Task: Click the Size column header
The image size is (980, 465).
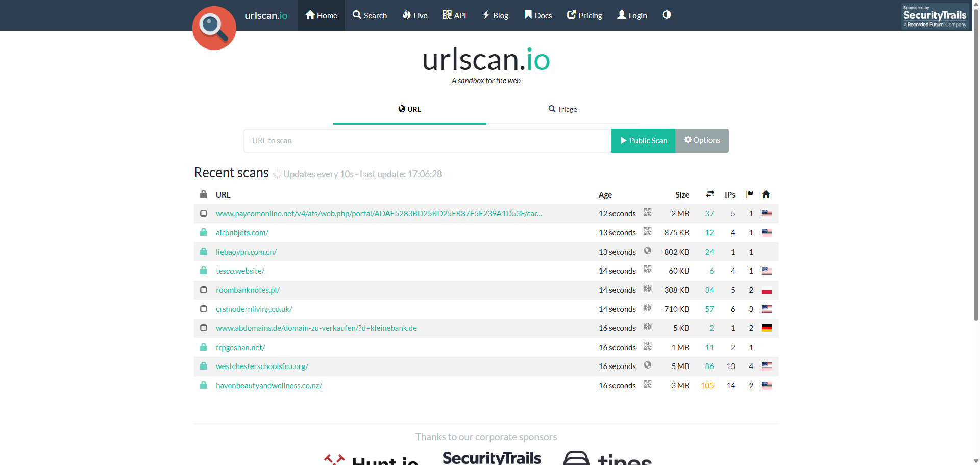Action: [x=682, y=195]
